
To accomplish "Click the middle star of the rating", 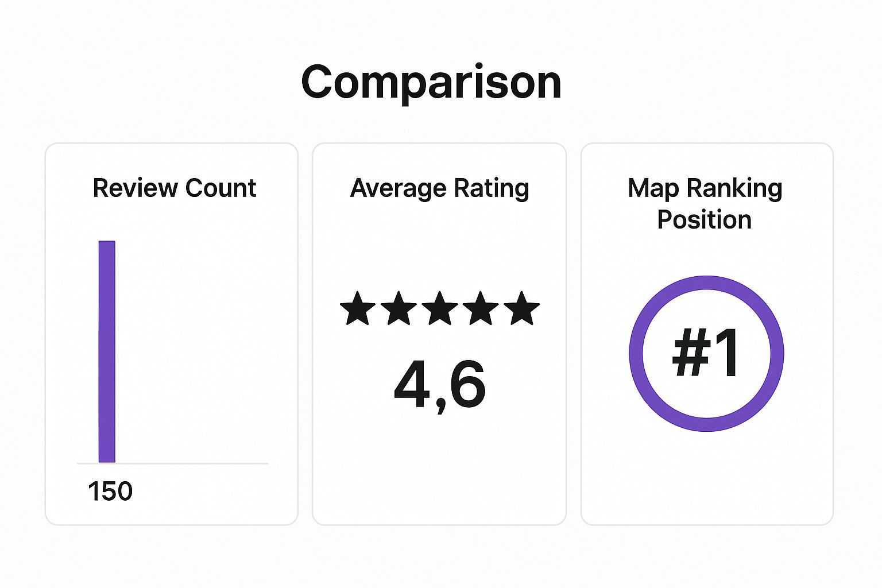I will 440,308.
